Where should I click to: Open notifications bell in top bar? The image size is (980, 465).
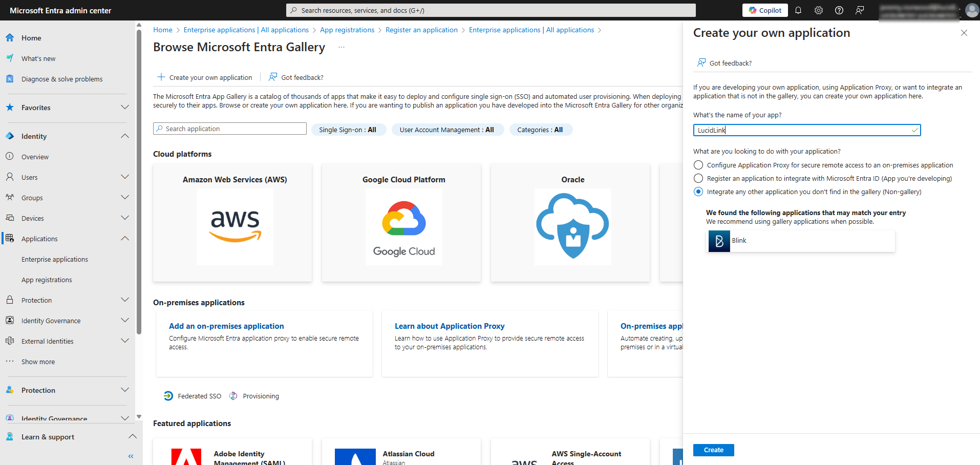pos(798,10)
